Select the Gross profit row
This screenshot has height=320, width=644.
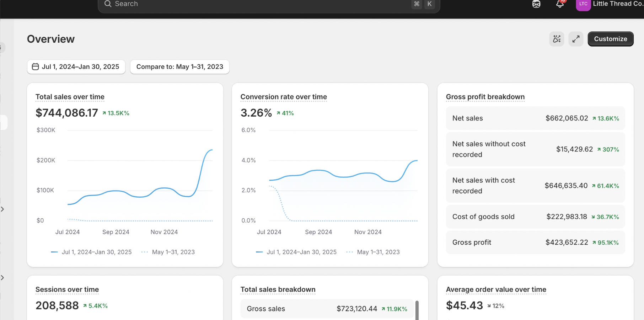click(535, 242)
